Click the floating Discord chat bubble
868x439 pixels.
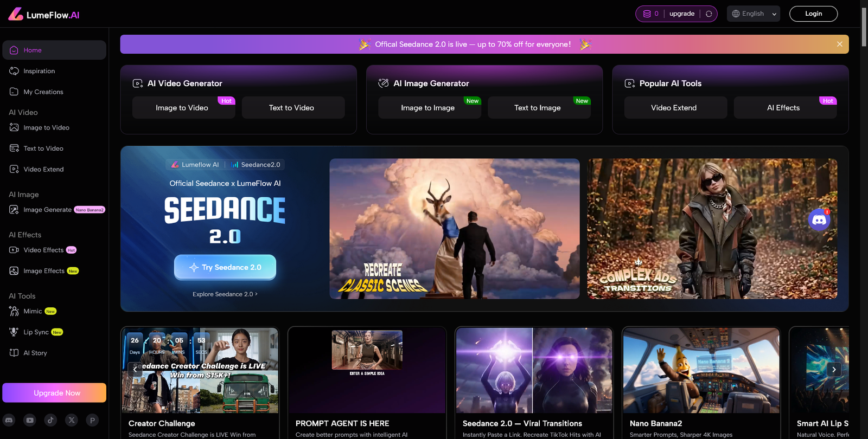pos(819,220)
